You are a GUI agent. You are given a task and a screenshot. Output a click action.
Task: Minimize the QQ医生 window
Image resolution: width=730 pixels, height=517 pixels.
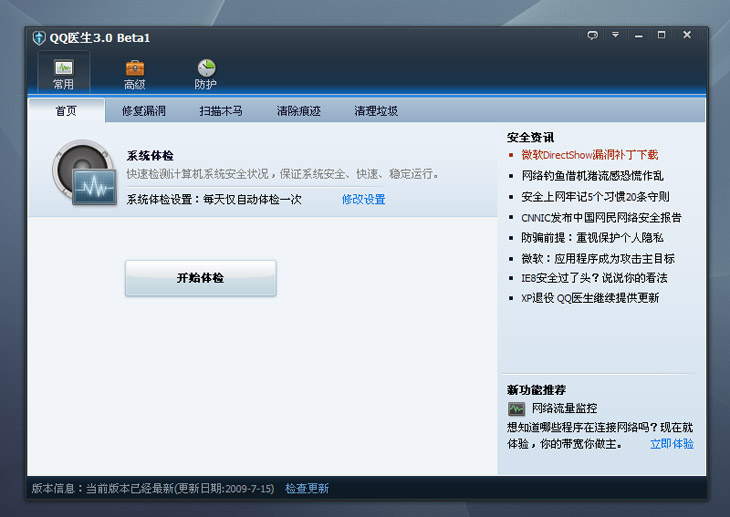(x=638, y=35)
